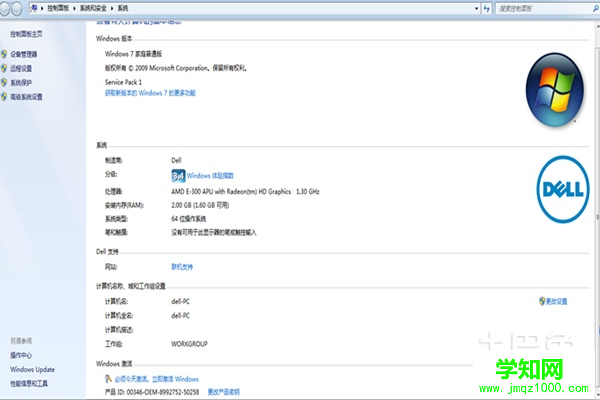
Task: Click shield icon beside 更改设置
Action: [x=542, y=301]
